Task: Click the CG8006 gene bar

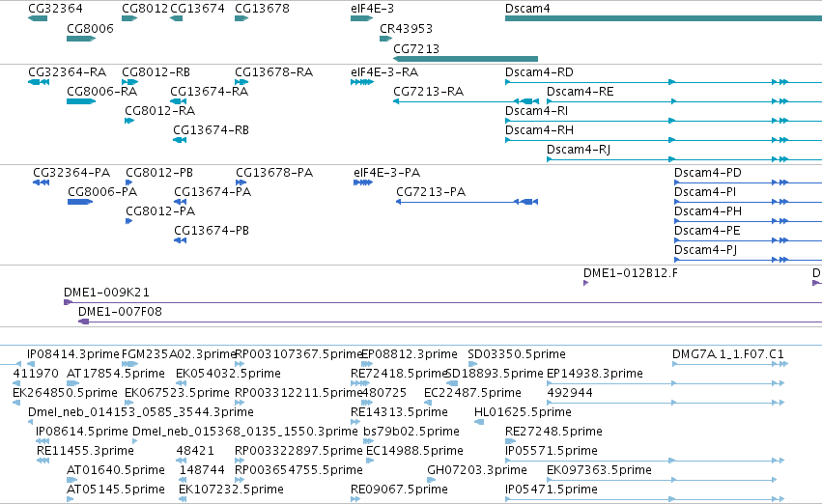Action: coord(81,39)
